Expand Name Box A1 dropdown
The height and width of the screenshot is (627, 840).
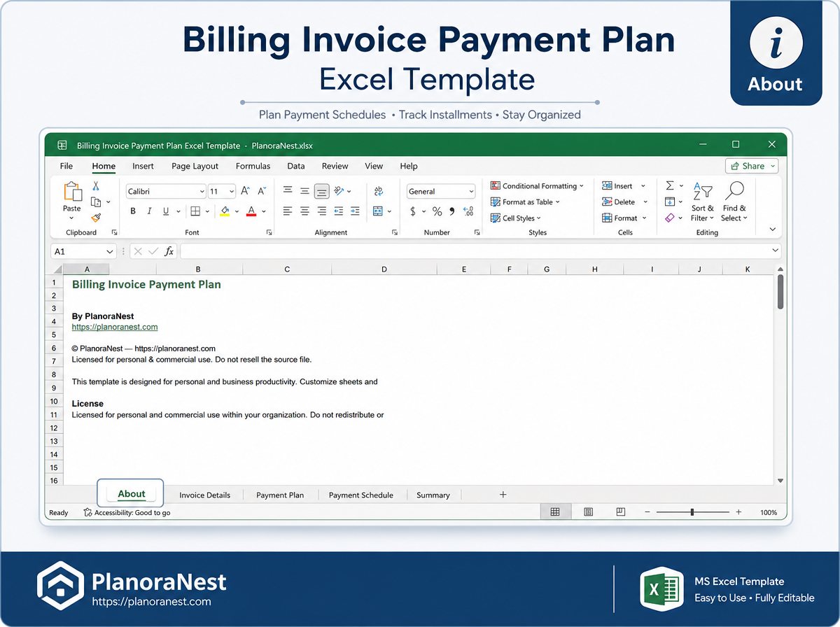[110, 251]
